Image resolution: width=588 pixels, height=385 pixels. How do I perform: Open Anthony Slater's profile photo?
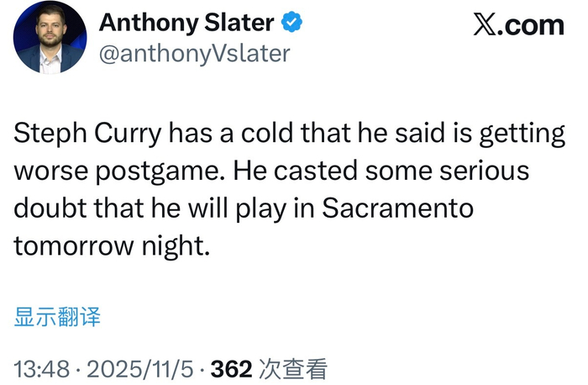[50, 37]
